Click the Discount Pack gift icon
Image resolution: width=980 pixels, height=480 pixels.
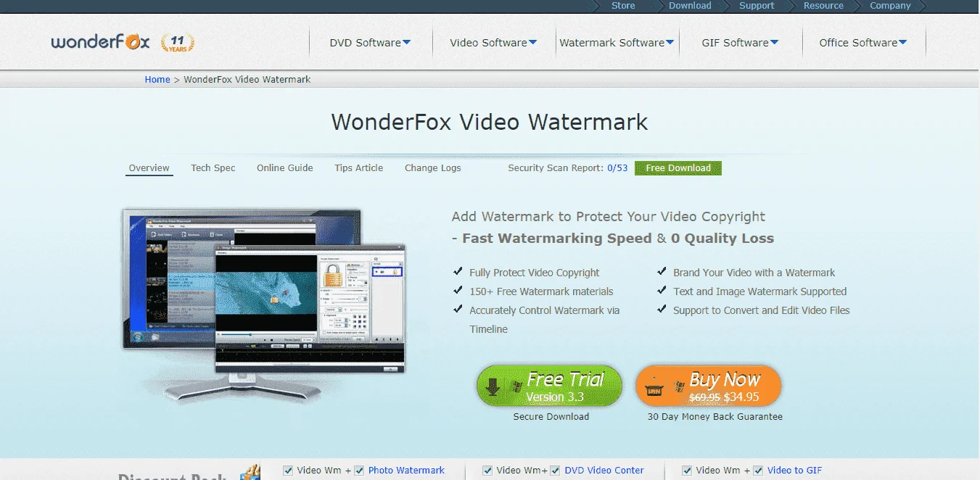(x=250, y=473)
